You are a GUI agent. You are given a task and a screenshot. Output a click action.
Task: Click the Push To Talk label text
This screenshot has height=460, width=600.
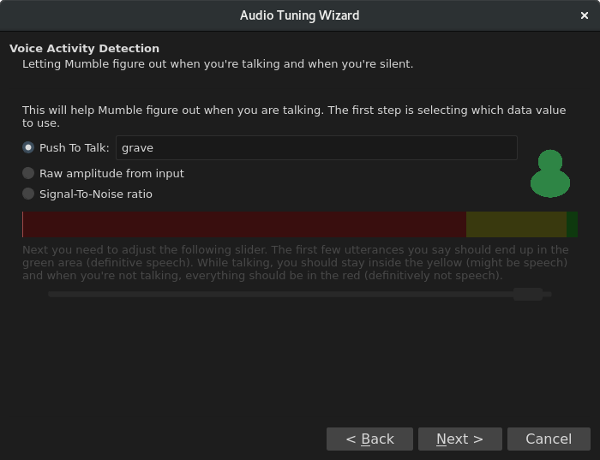[74, 148]
